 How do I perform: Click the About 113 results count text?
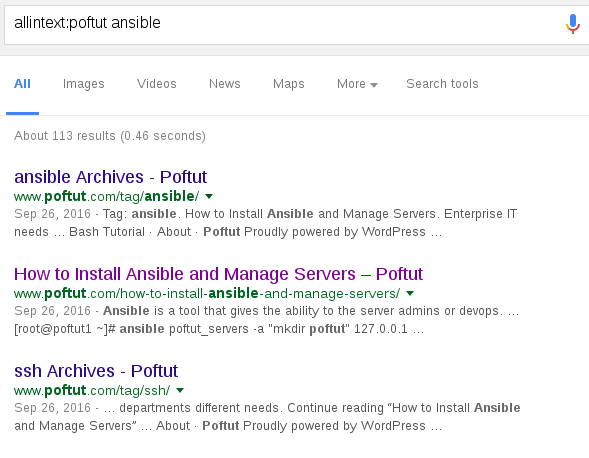[110, 136]
